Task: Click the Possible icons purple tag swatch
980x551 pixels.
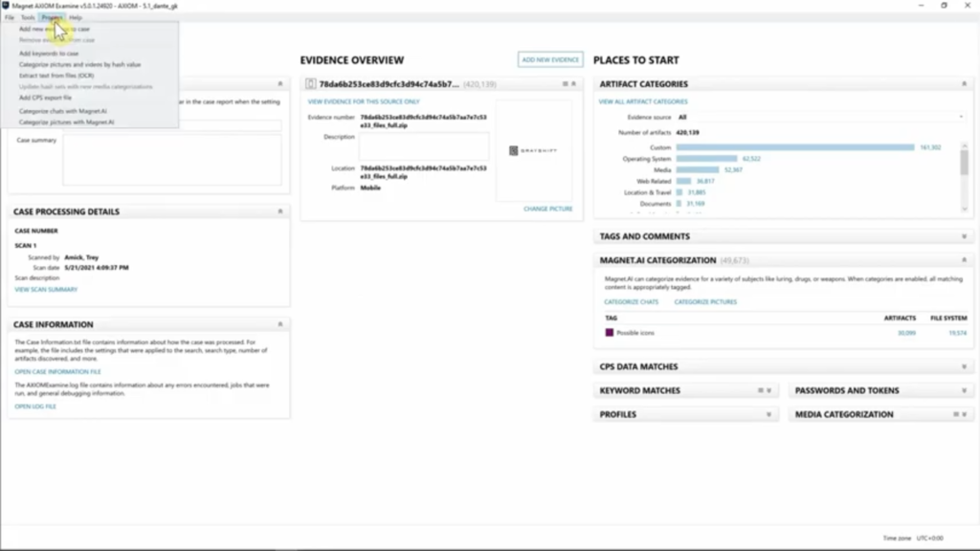Action: pos(610,333)
